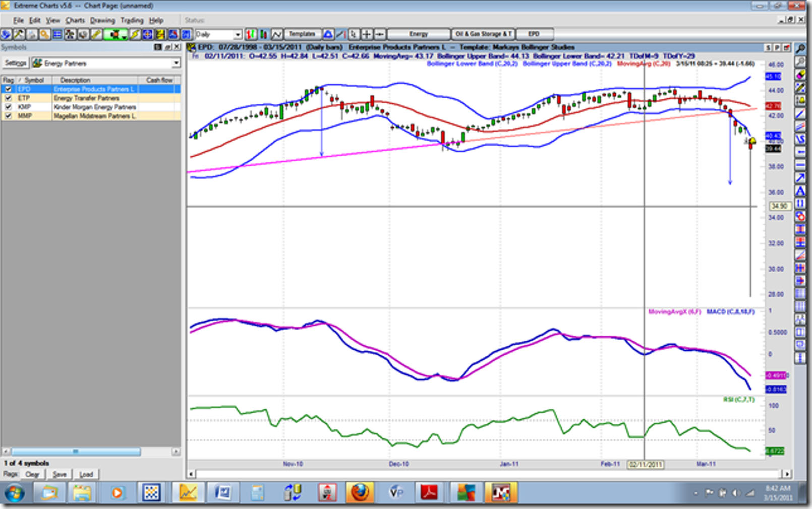Open the Energy Partners symbol list dropdown
The image size is (812, 509).
coord(176,63)
